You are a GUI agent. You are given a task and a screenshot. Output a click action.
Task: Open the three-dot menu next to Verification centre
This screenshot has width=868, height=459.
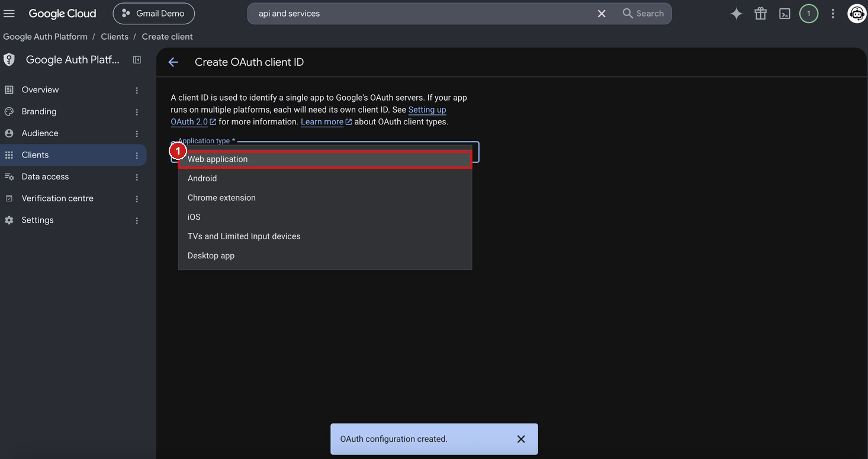[x=137, y=199]
